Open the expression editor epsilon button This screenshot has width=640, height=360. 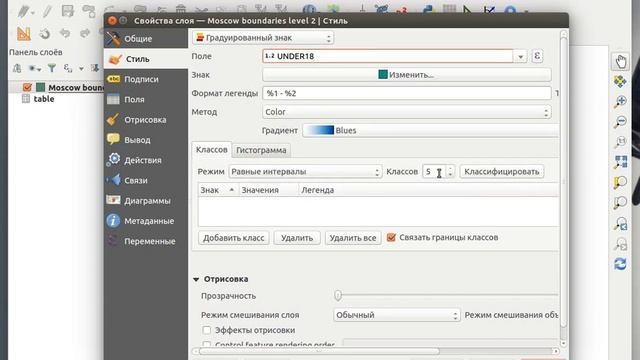pos(537,56)
